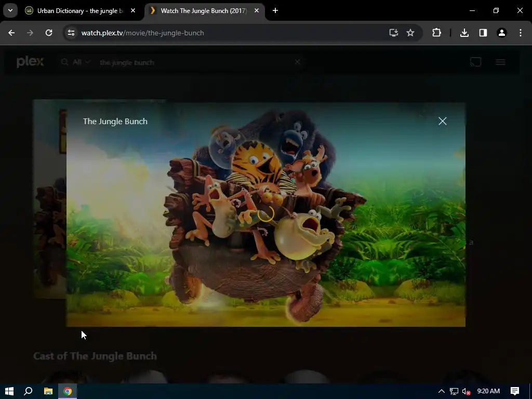Expand the tab search dropdown
Screen dimensions: 532x399
10,10
